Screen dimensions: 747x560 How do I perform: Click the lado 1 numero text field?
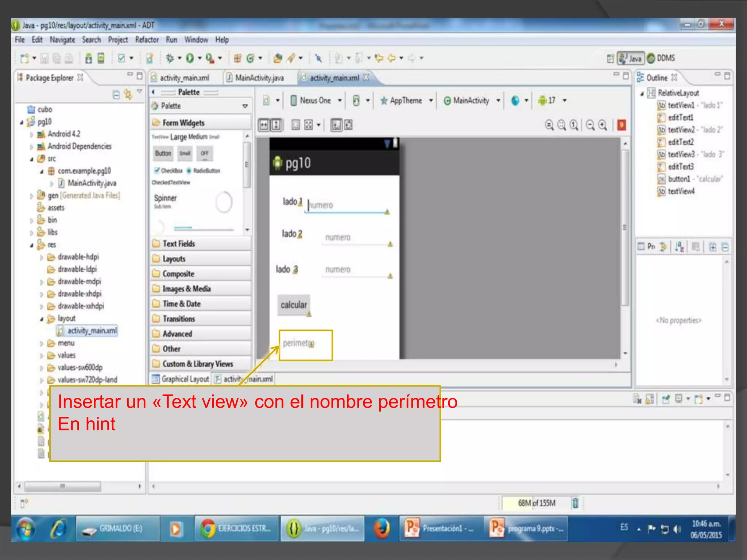tap(347, 205)
